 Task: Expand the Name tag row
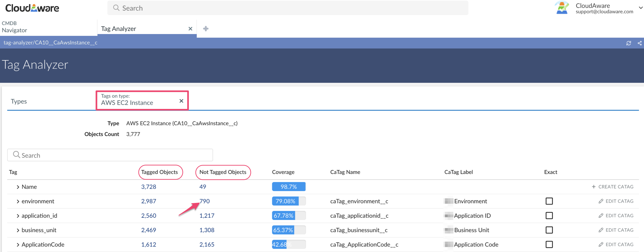pos(18,187)
